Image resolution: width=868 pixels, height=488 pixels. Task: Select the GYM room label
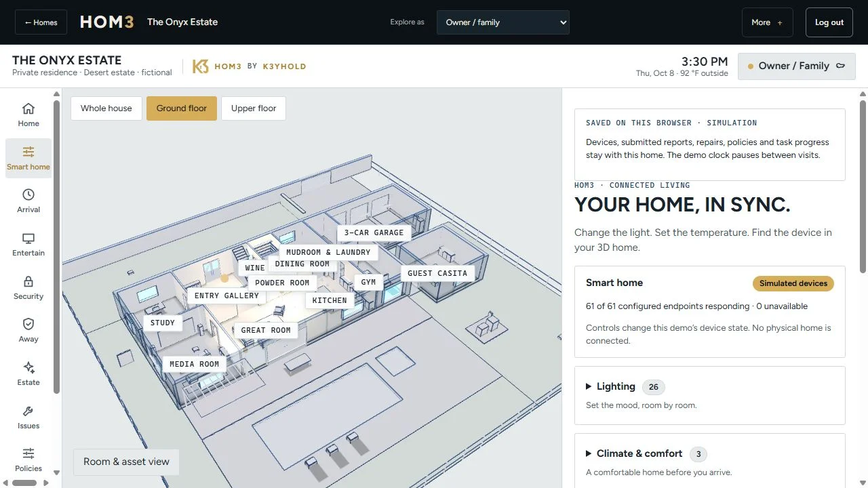[368, 282]
